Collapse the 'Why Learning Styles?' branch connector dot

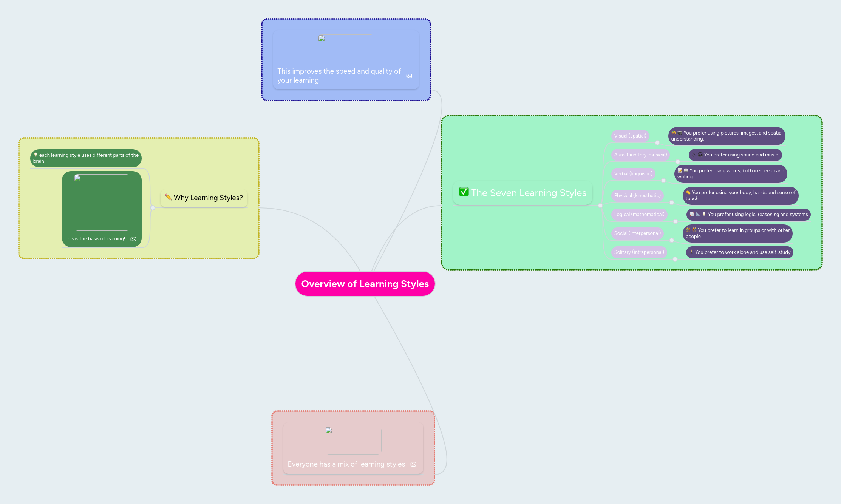point(153,207)
